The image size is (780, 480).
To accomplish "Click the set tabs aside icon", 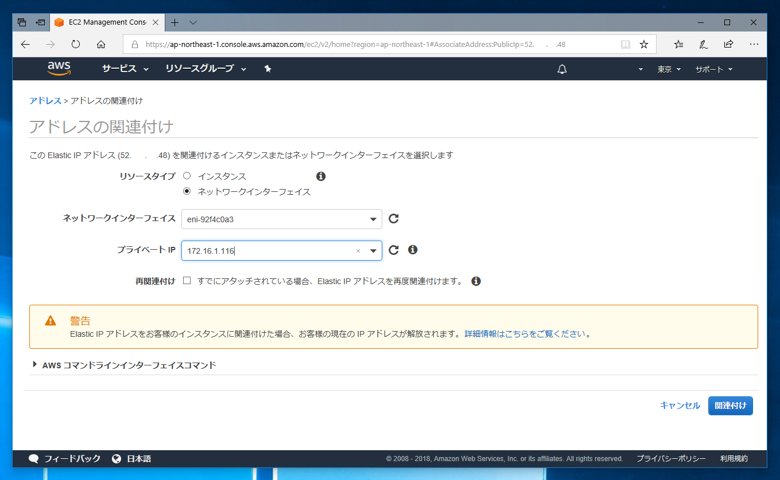I will 40,22.
